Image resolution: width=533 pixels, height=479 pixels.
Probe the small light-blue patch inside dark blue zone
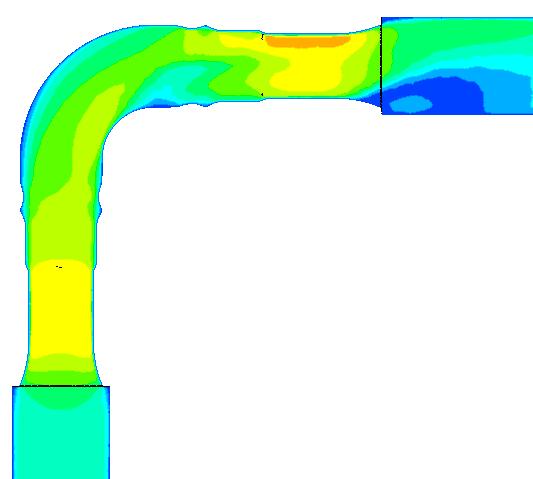coord(411,103)
